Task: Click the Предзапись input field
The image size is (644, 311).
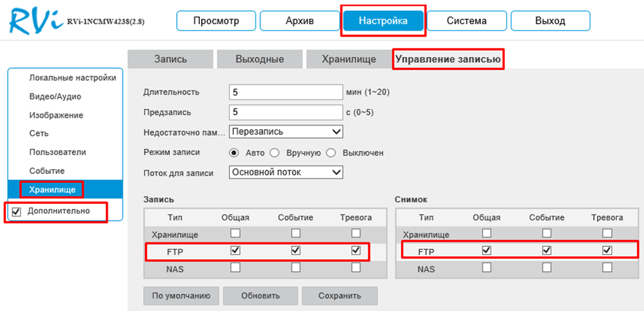Action: [286, 112]
